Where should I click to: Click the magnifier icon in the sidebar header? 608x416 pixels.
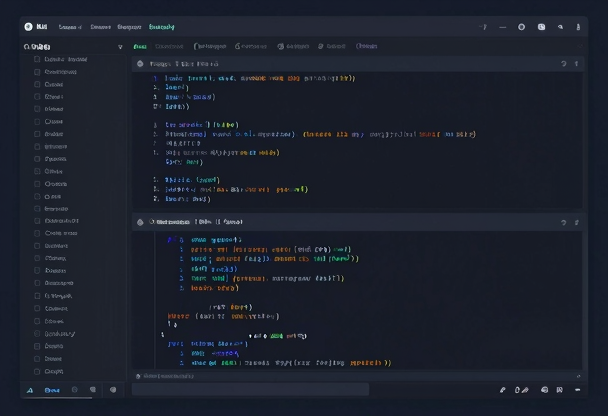27,46
